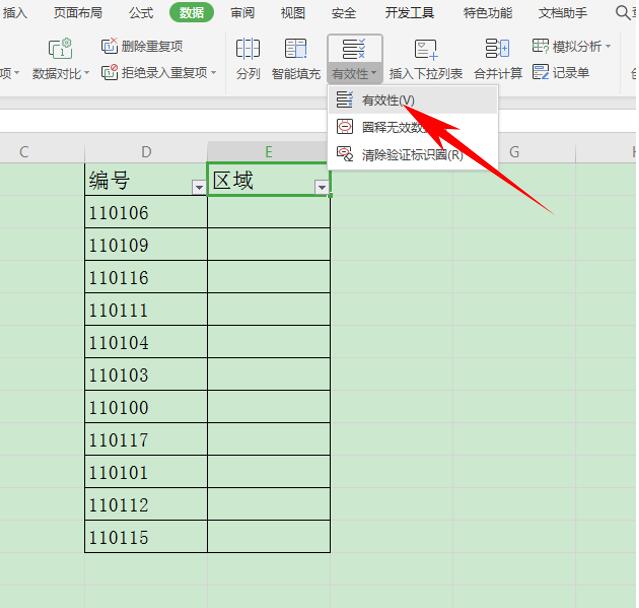The width and height of the screenshot is (639, 608).
Task: Select empty 区域 cell beside 110115
Action: [269, 537]
